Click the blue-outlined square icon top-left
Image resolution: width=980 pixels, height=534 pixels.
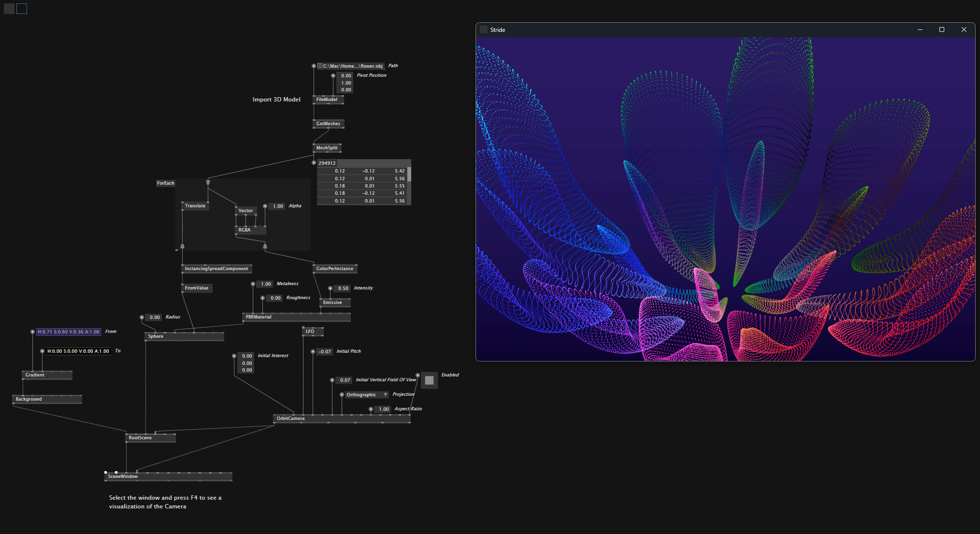22,9
